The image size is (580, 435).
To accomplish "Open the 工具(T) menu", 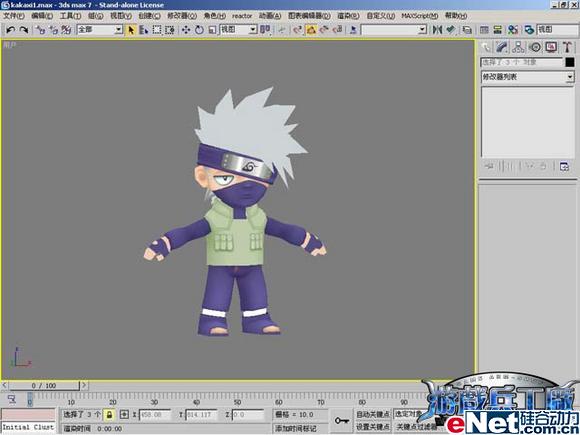I will pos(70,16).
